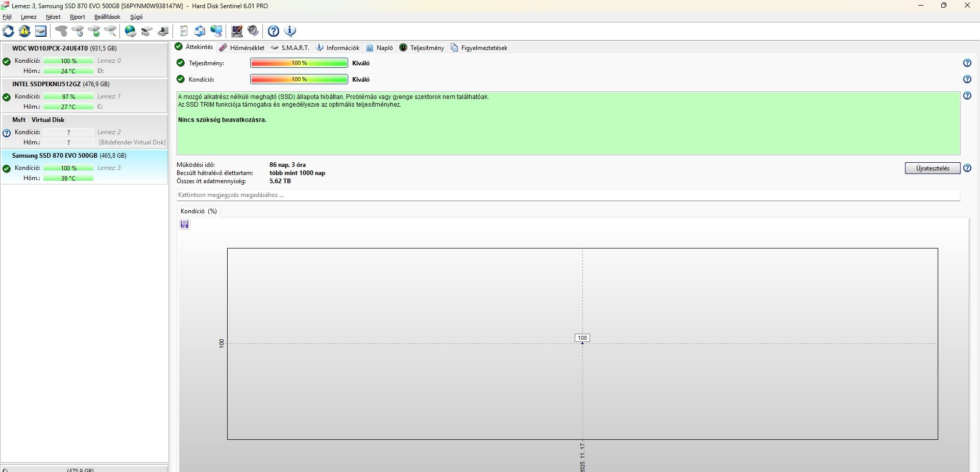980x472 pixels.
Task: Click the unknown status icon of Msft Virtual Disk
Action: coord(7,133)
